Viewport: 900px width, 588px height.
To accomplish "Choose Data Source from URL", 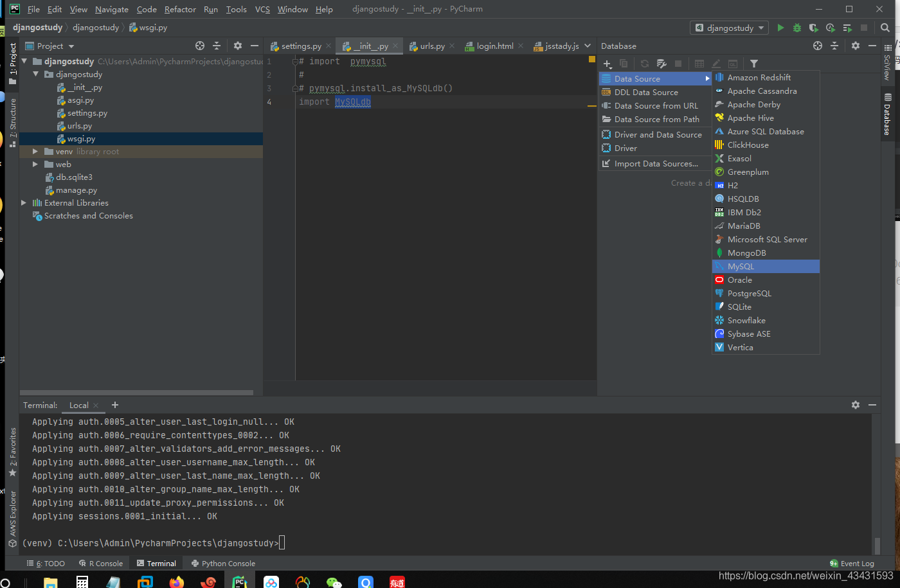I will tap(656, 105).
